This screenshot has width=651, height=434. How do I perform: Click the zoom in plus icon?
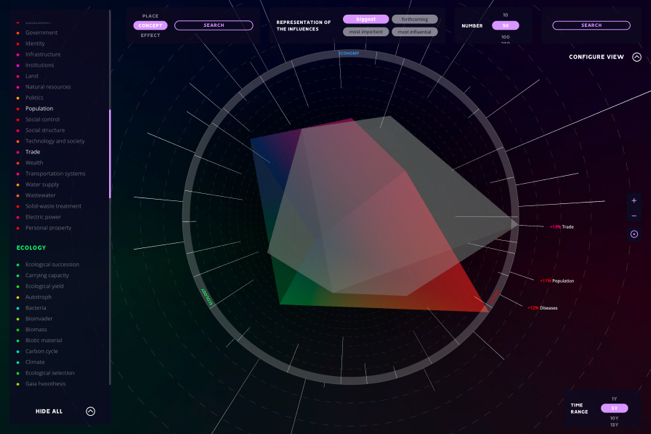click(x=634, y=200)
